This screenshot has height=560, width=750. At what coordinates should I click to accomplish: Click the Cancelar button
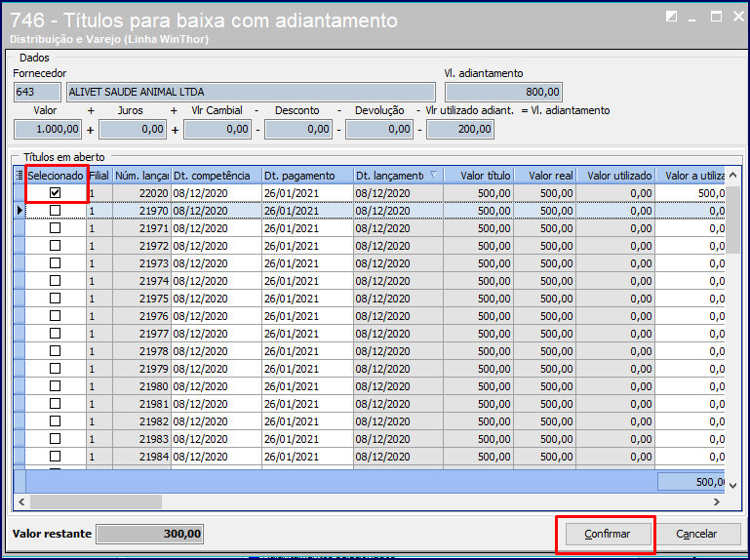tap(696, 534)
